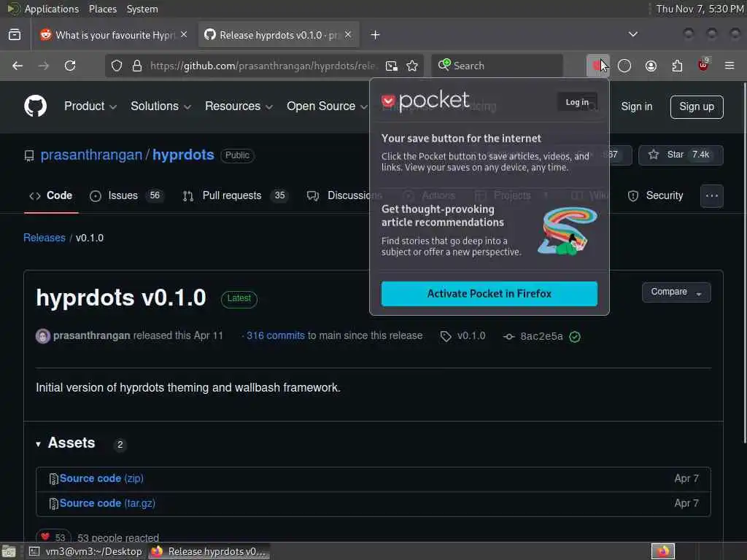The width and height of the screenshot is (747, 560).
Task: Click the page vertical scrollbar
Action: point(743,262)
